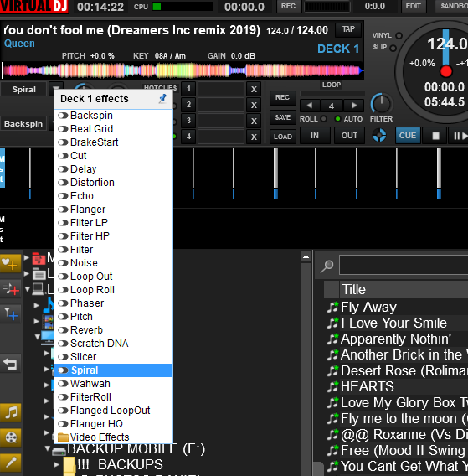The width and height of the screenshot is (468, 476).
Task: Click the colored track waveform overview
Action: pos(183,70)
